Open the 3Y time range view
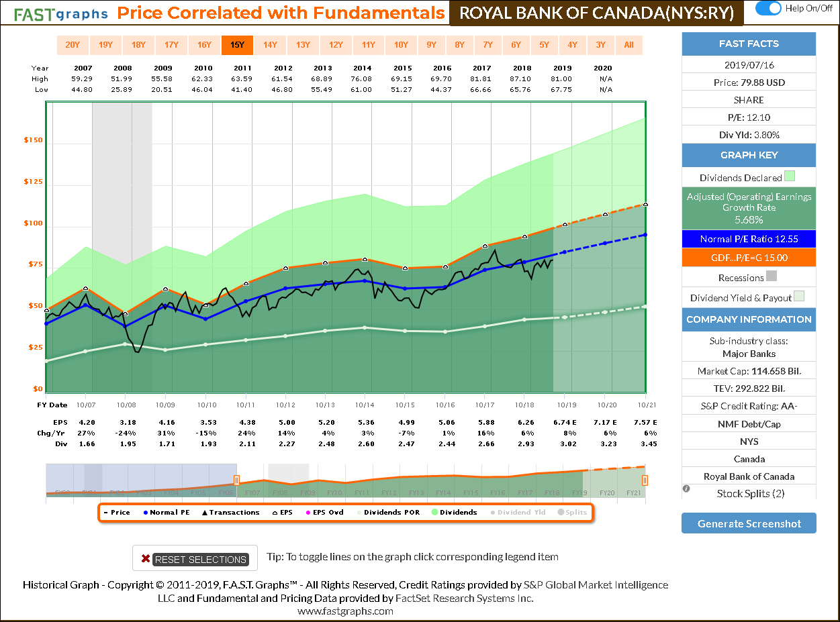The height and width of the screenshot is (622, 840). tap(600, 45)
